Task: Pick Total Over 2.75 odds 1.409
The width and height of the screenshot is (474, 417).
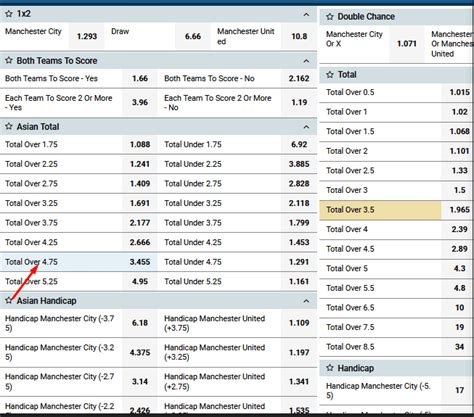Action: click(140, 184)
